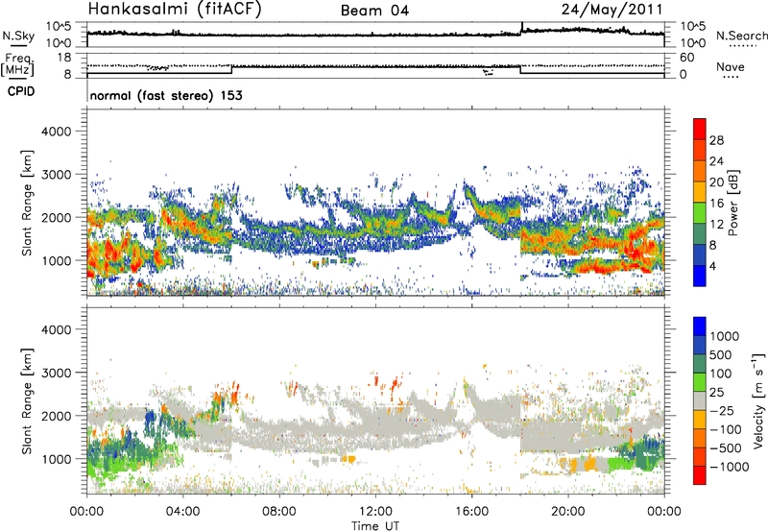Click the "Power [dB]" colorbar title

point(732,203)
